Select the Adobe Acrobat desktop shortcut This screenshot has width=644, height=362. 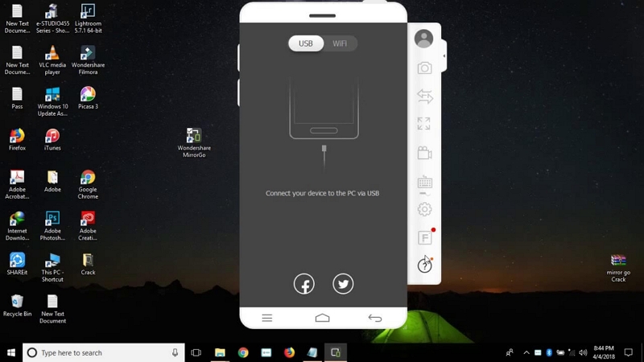tap(17, 184)
